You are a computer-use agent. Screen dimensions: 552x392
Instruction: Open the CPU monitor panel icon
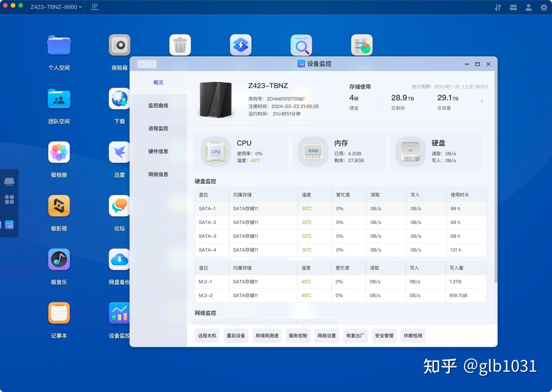215,152
